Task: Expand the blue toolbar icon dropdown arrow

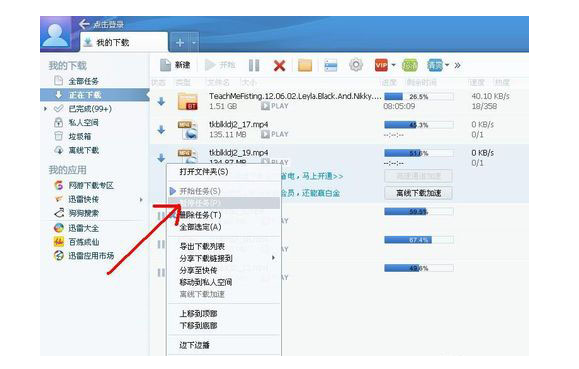Action: (447, 65)
